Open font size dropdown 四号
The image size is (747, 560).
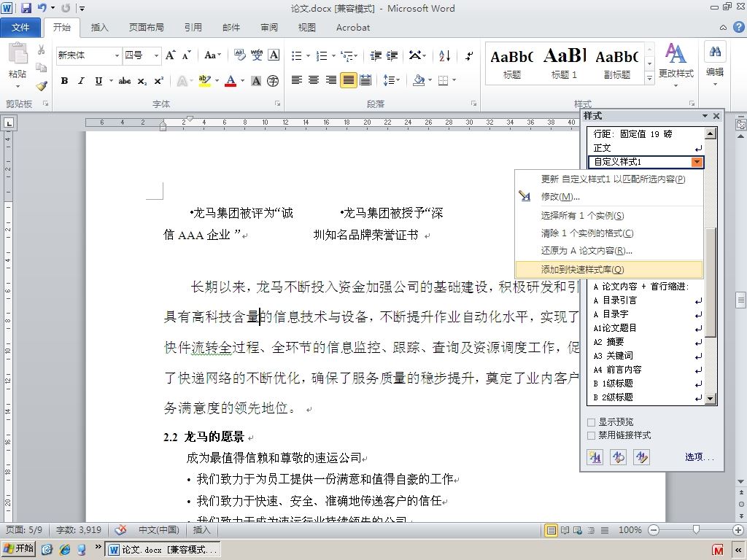[x=156, y=55]
